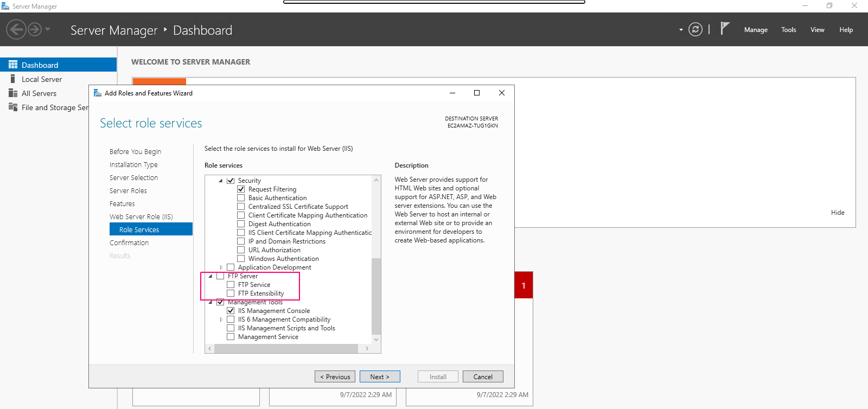Uncheck IIS Management Console
868x409 pixels.
click(x=231, y=311)
